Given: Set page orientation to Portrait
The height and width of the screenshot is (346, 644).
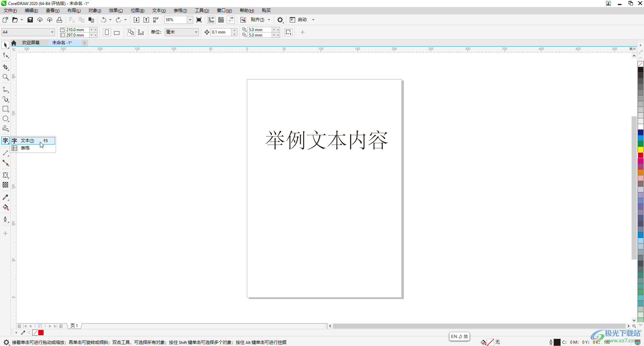Looking at the screenshot, I should click(107, 32).
